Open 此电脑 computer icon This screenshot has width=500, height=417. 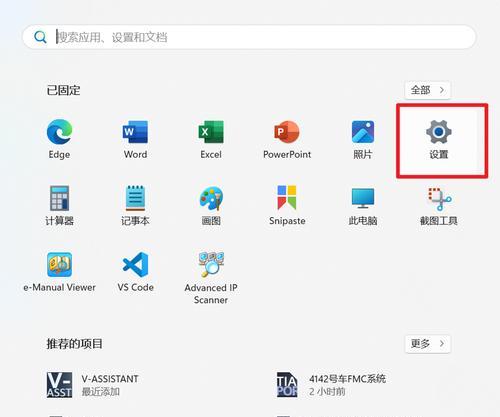coord(363,198)
